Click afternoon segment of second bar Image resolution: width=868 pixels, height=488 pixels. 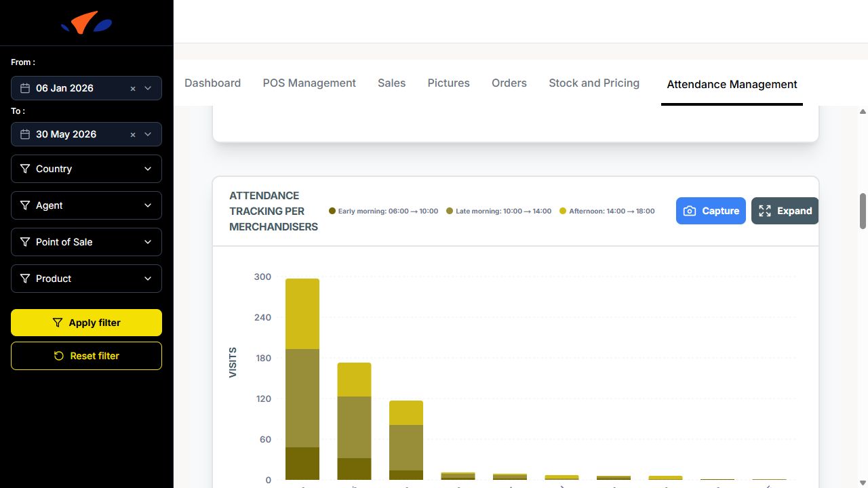tap(354, 380)
